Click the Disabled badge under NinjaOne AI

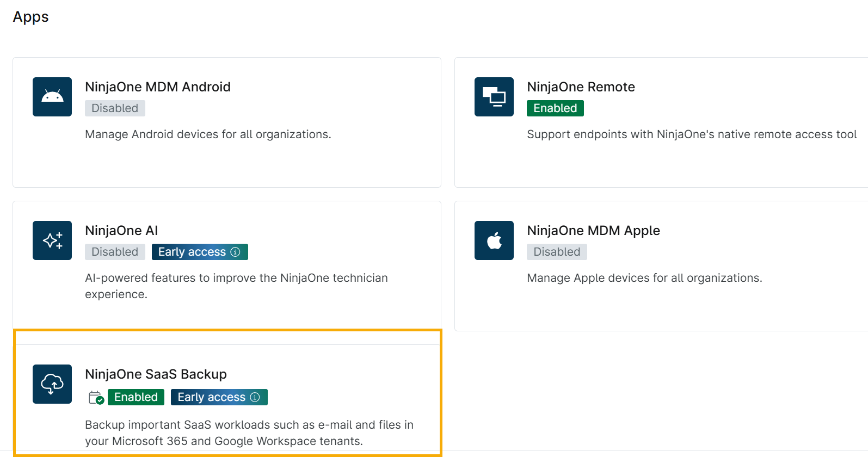115,252
